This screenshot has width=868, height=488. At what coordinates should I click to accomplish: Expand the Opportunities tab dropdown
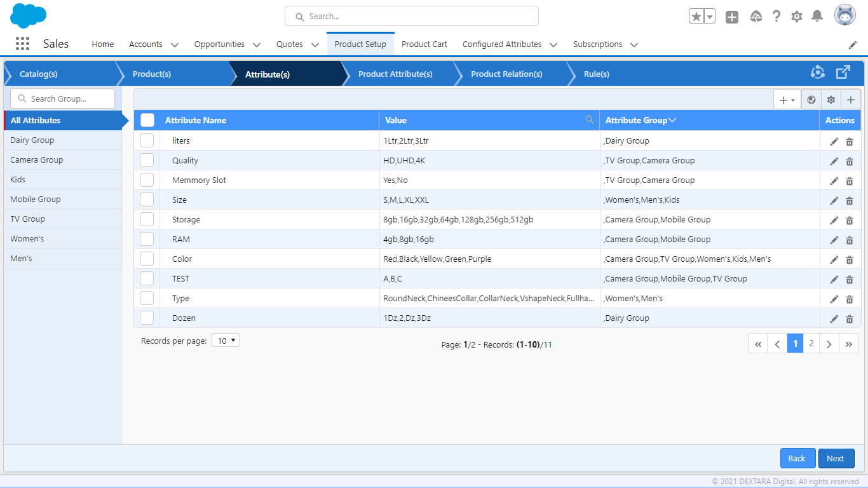click(x=257, y=44)
